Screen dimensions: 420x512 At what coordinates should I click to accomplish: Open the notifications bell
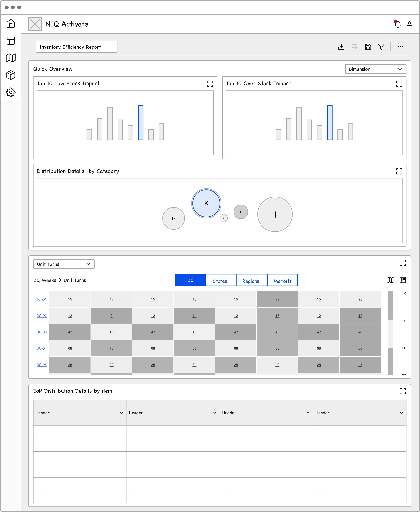[x=397, y=24]
